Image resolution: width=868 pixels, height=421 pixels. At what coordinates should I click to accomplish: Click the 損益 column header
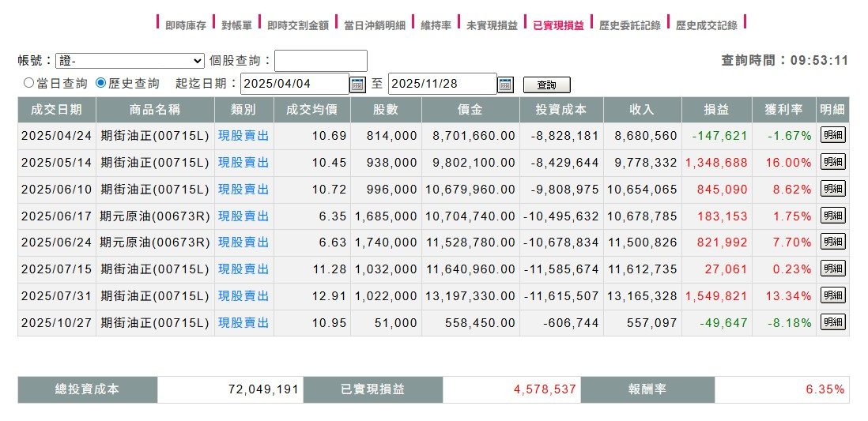pos(716,110)
